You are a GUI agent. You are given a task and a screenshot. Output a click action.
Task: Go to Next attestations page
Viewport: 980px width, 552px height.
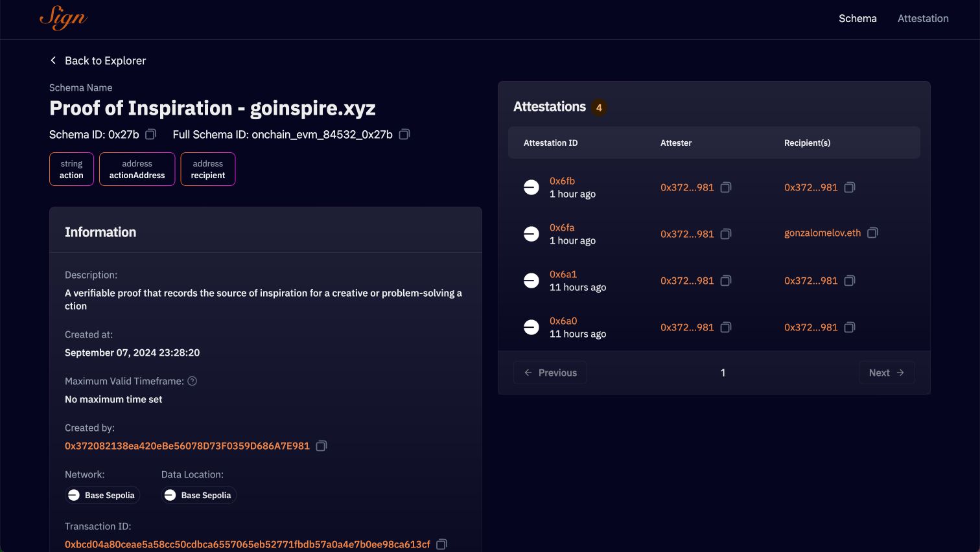click(x=887, y=373)
